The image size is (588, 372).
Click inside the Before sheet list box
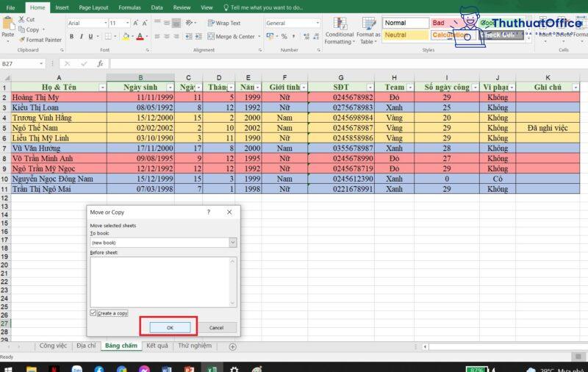coord(163,282)
